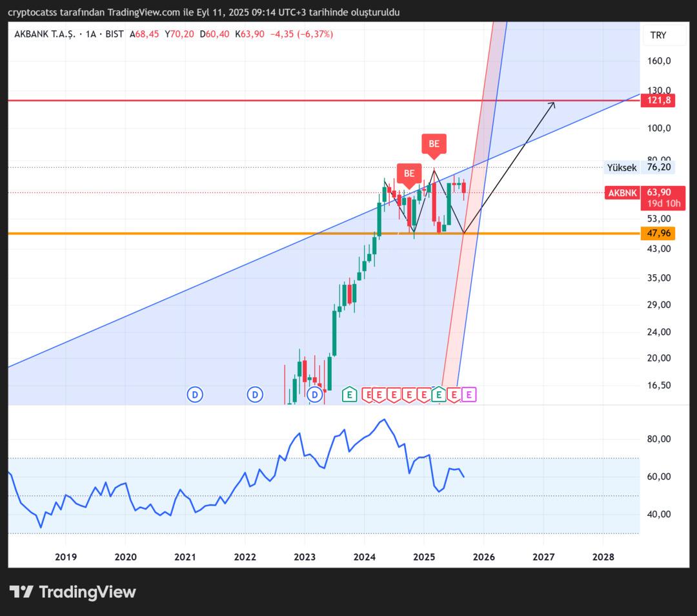Click the K63,90 close value in header

click(250, 34)
